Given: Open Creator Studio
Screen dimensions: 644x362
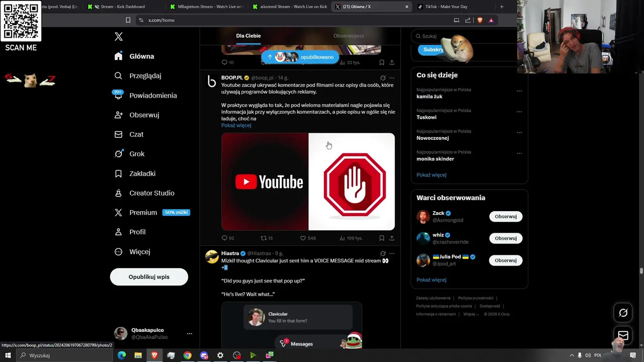Looking at the screenshot, I should (x=144, y=193).
